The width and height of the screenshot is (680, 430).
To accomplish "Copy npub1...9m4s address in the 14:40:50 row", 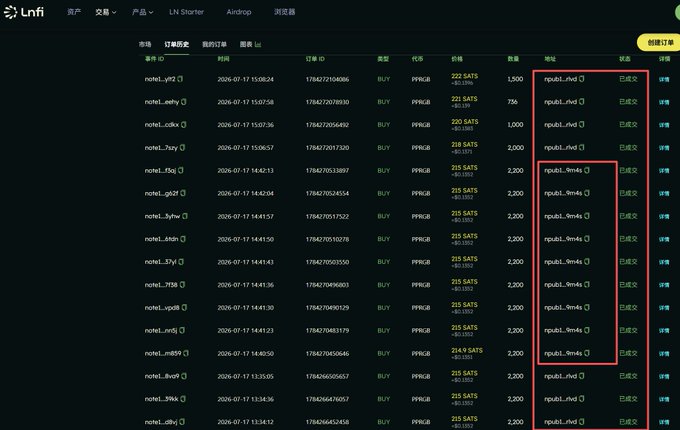I will click(x=587, y=353).
